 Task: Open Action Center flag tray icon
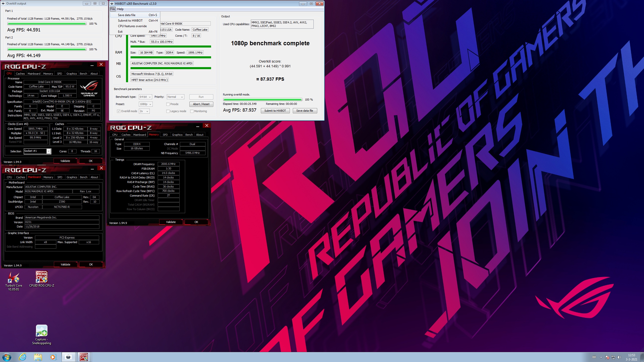point(607,357)
